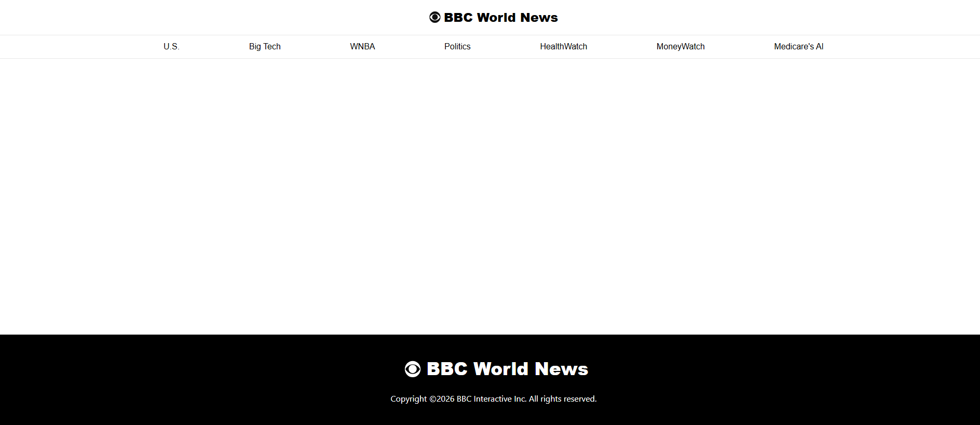Open the Big Tech section
The width and height of the screenshot is (980, 425).
tap(265, 47)
